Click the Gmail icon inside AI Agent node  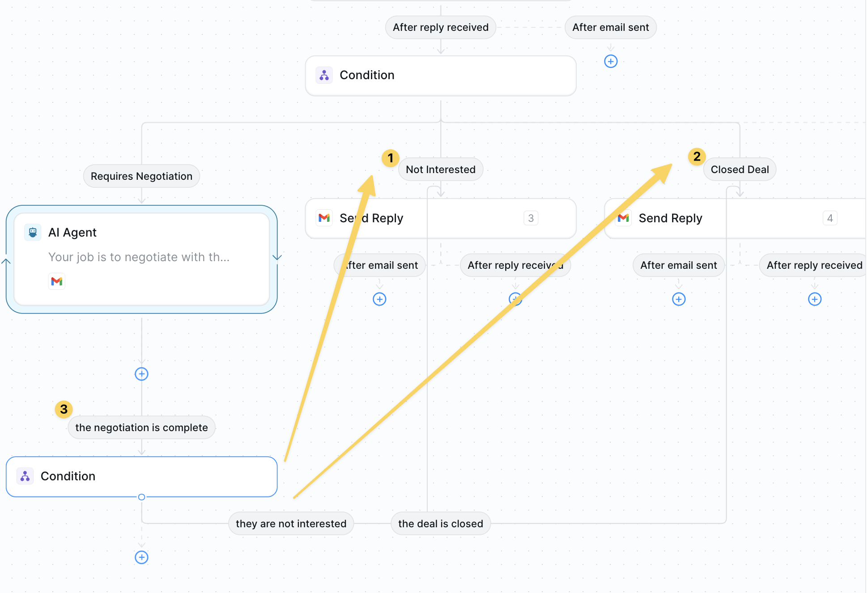coord(57,281)
